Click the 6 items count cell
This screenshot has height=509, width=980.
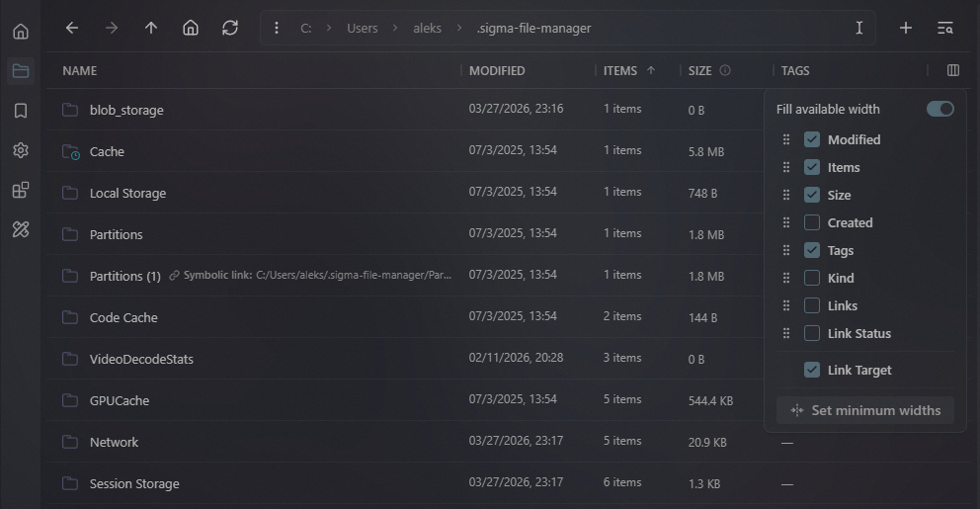click(x=622, y=482)
